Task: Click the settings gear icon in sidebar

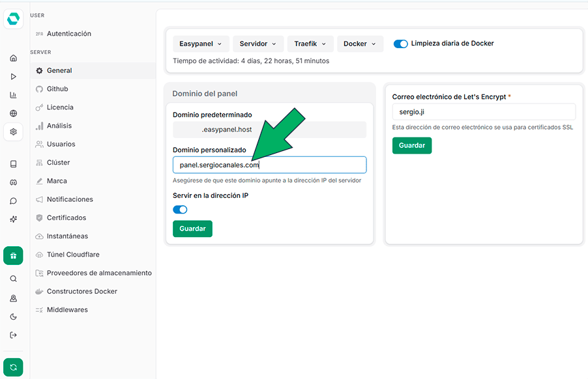Action: 13,132
